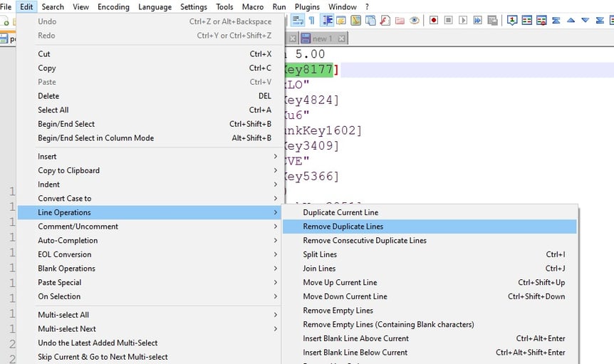Toggle the Word wrap toolbar button

point(298,20)
